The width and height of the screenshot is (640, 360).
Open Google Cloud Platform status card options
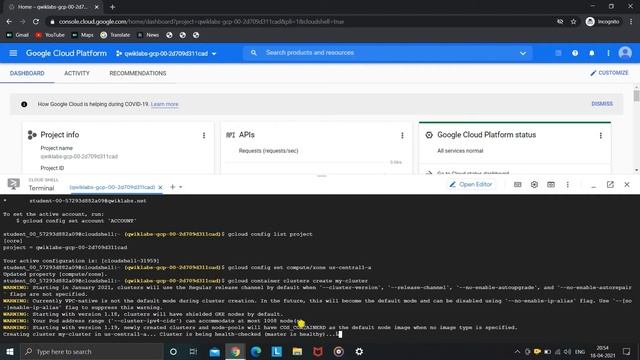pyautogui.click(x=600, y=136)
